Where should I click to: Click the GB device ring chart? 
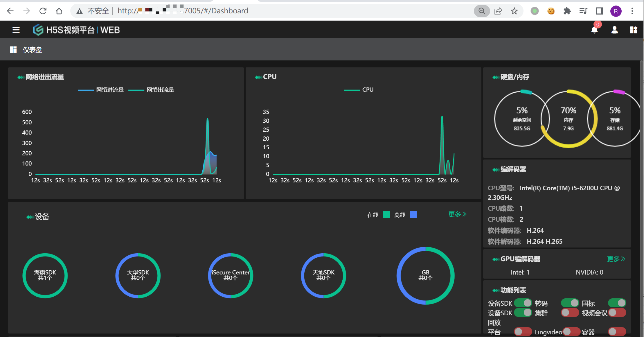[425, 275]
